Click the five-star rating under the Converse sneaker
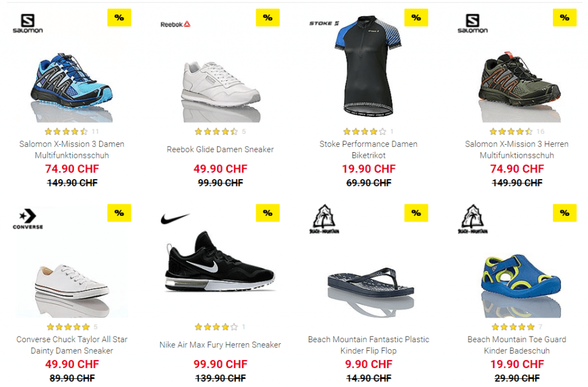Image resolution: width=588 pixels, height=387 pixels. click(x=68, y=327)
